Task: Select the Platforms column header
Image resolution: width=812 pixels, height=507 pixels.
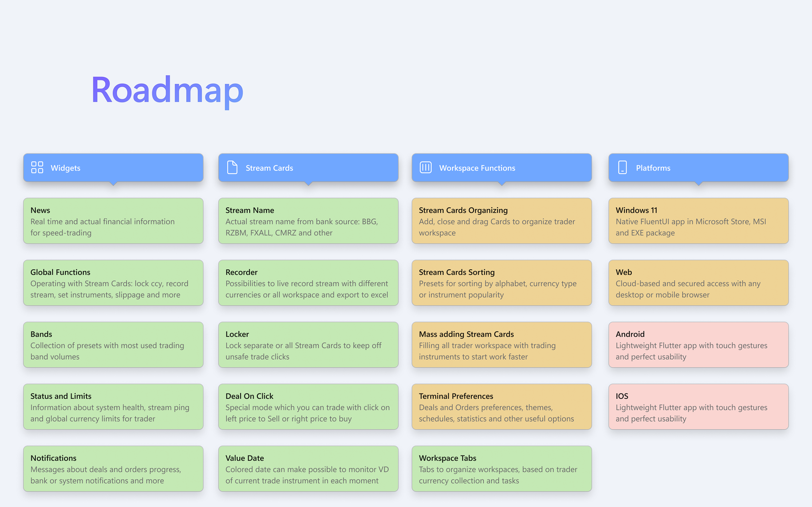Action: [698, 168]
